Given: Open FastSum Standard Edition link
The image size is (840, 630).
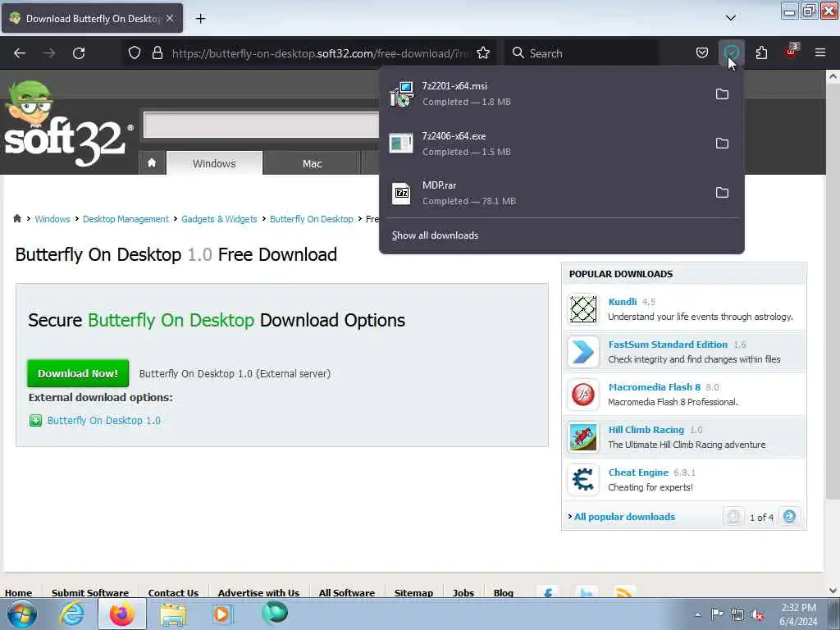Looking at the screenshot, I should (668, 345).
